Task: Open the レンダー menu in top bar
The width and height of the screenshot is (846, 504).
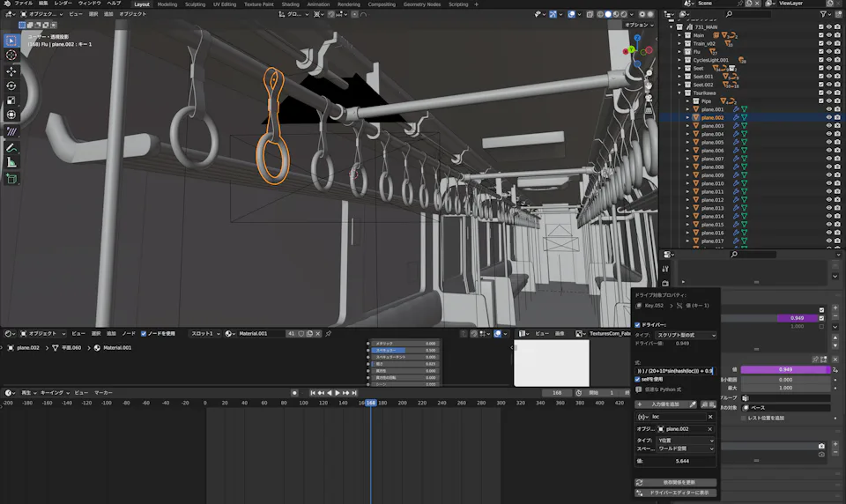Action: click(x=63, y=4)
